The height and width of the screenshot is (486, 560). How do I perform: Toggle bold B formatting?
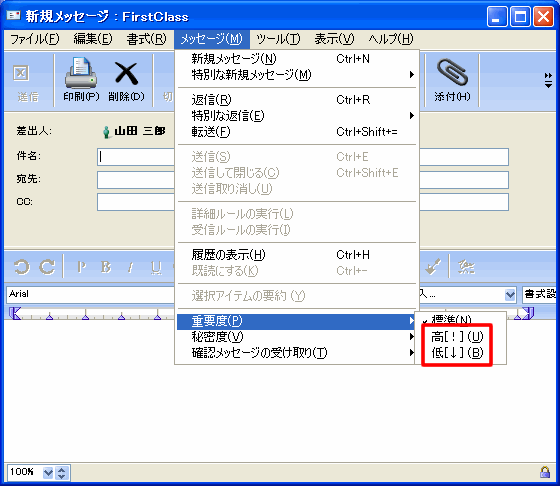[106, 267]
